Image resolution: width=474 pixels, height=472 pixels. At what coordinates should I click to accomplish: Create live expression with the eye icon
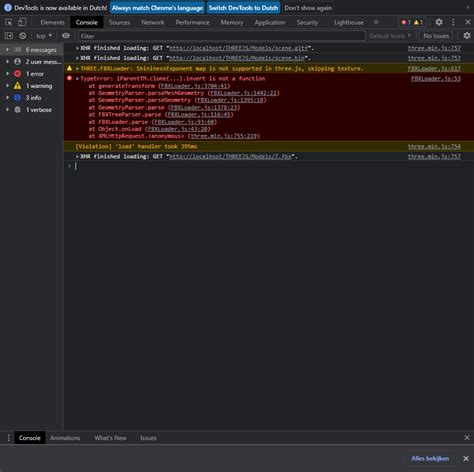pos(66,36)
